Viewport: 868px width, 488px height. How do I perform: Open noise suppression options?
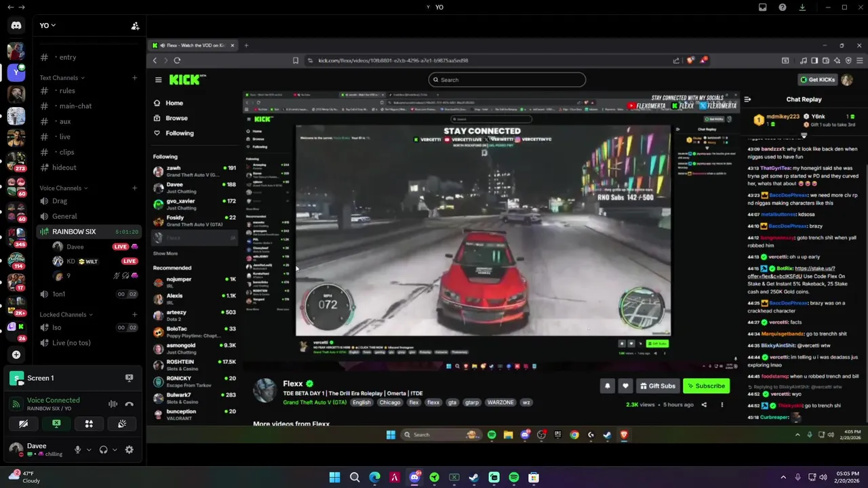click(x=113, y=405)
